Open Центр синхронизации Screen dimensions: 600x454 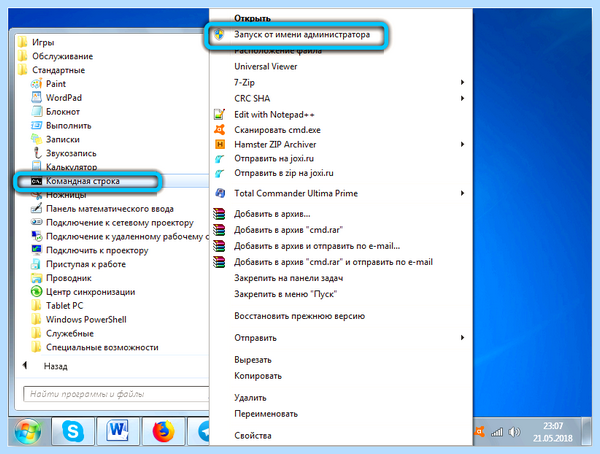[83, 292]
